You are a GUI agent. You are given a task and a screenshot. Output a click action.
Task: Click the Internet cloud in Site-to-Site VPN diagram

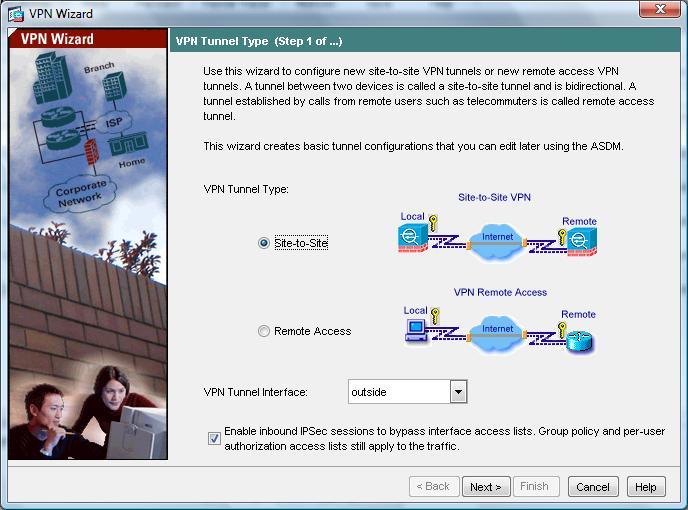coord(496,241)
